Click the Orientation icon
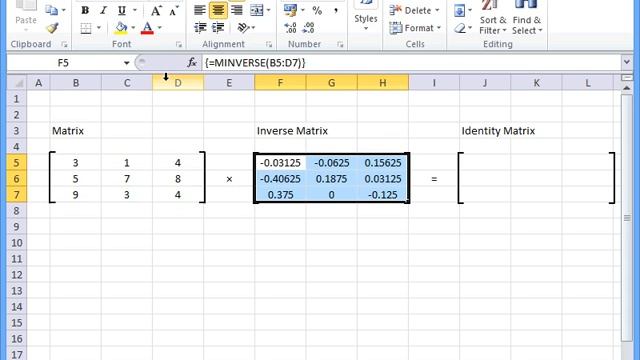The image size is (640, 360). click(244, 27)
